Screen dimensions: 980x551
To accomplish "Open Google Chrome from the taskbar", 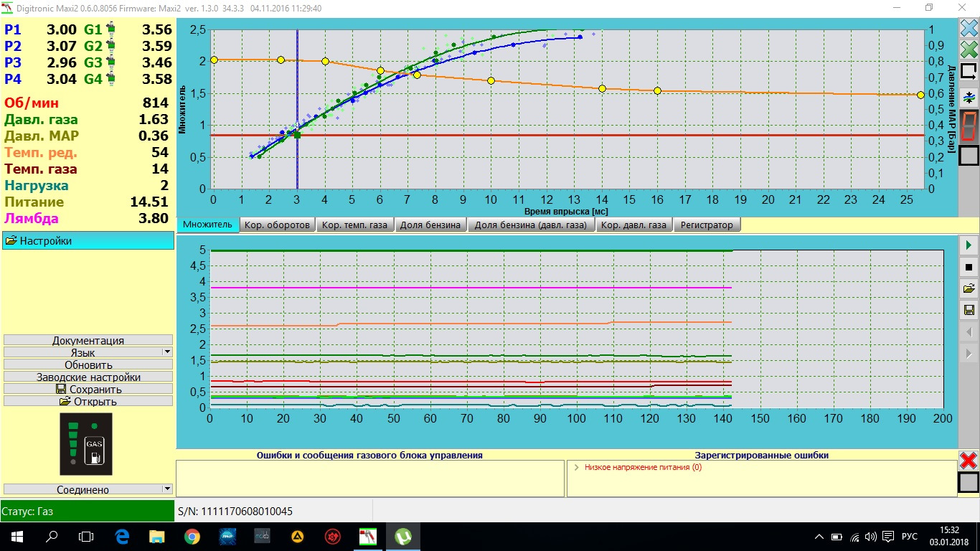I will pyautogui.click(x=192, y=536).
